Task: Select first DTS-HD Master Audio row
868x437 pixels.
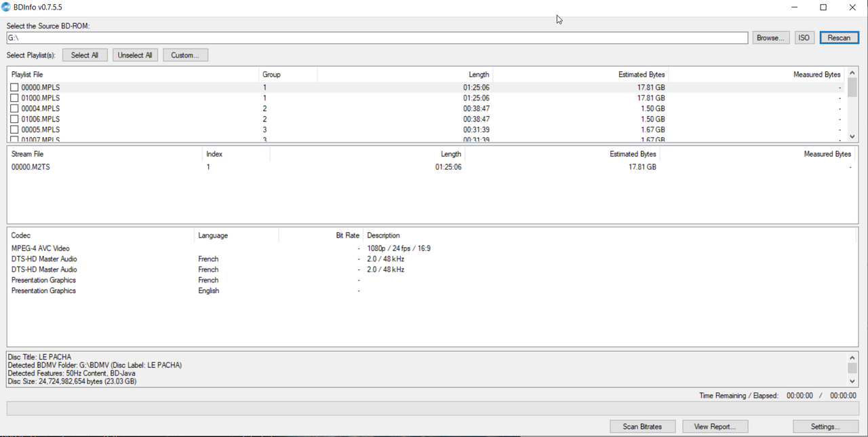Action: click(x=431, y=259)
